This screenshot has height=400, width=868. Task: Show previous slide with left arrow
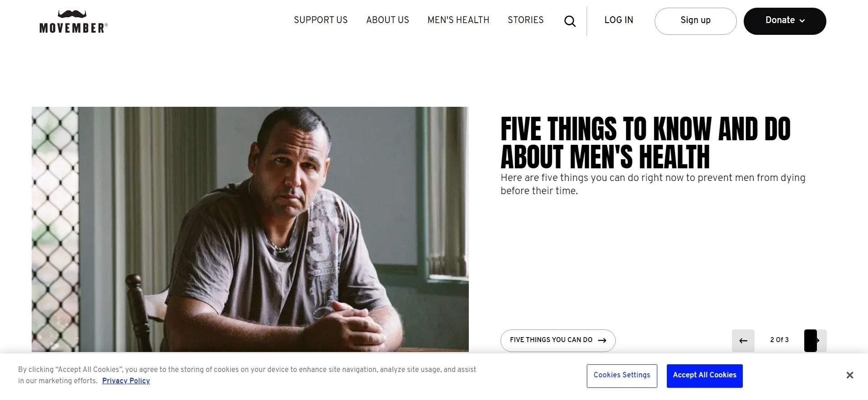(x=743, y=341)
